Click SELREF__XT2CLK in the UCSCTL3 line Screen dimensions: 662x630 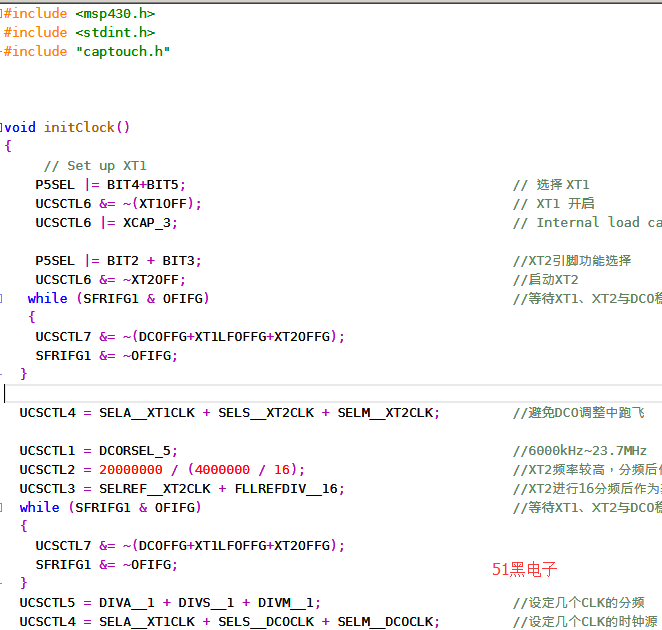(155, 489)
